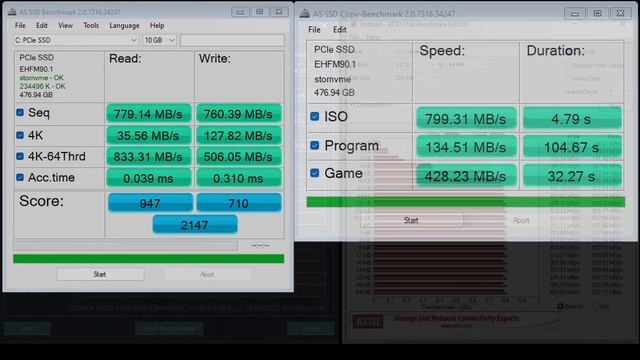Click Program duration 104.67 s

[x=572, y=147]
